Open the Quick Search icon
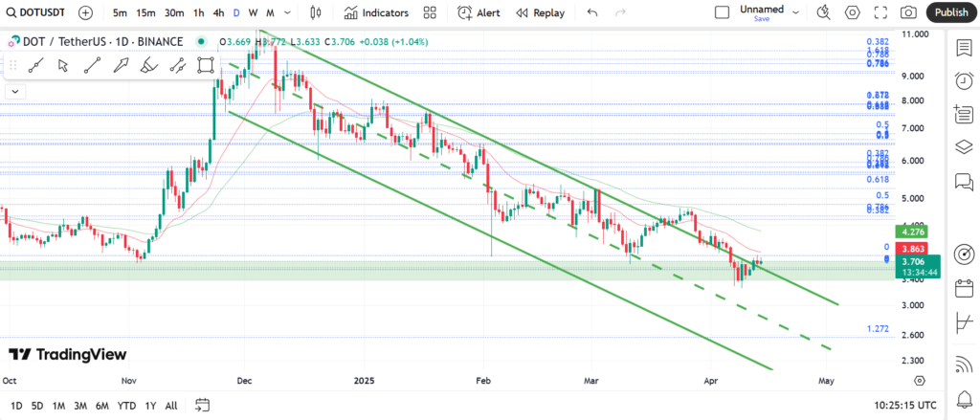This screenshot has width=980, height=420. point(824,12)
